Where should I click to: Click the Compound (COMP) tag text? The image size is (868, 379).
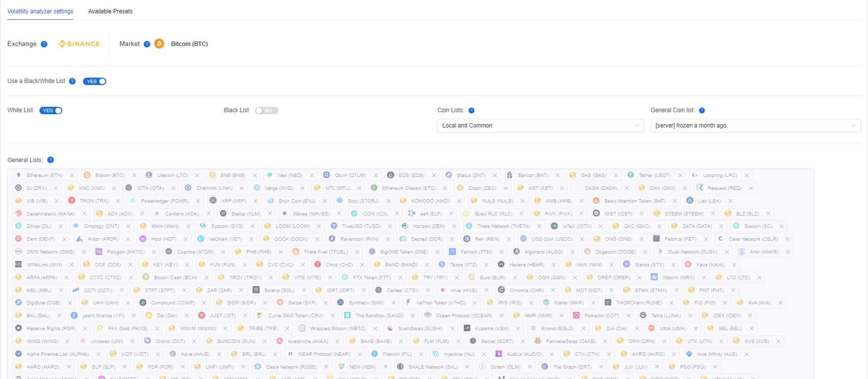coord(173,303)
